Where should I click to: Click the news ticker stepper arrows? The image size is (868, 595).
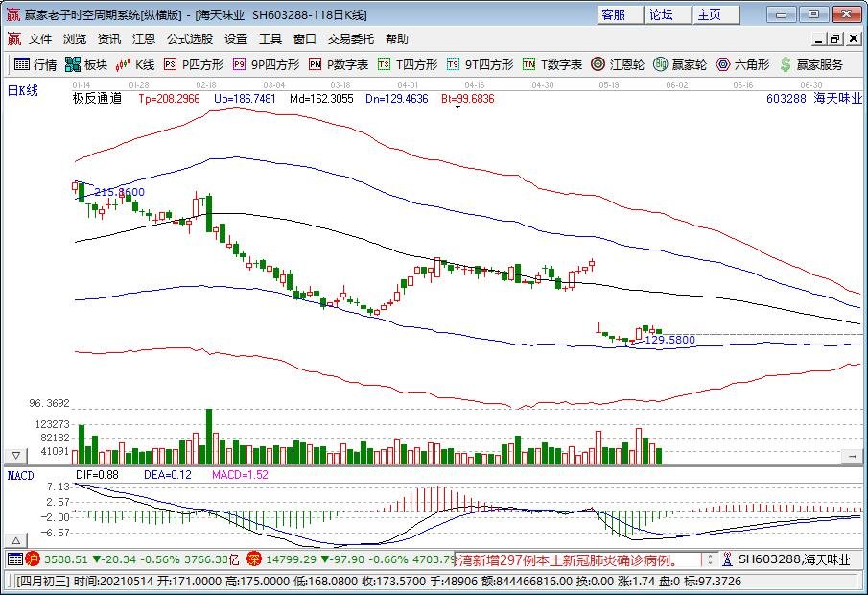(x=709, y=559)
